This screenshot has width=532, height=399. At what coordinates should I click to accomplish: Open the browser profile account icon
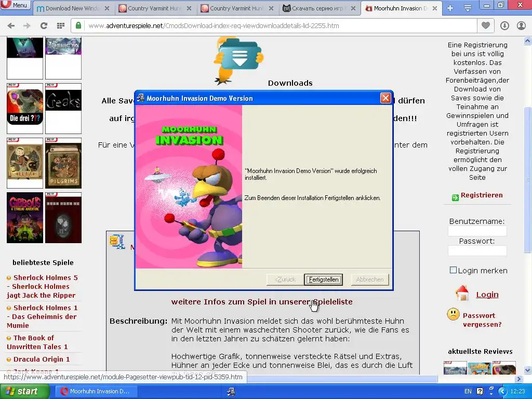click(521, 25)
